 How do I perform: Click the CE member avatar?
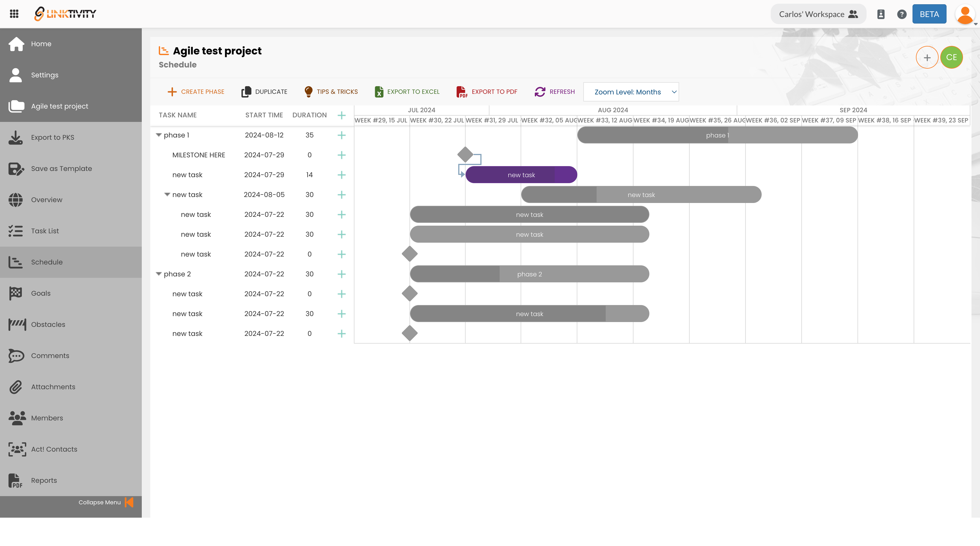[x=951, y=58]
